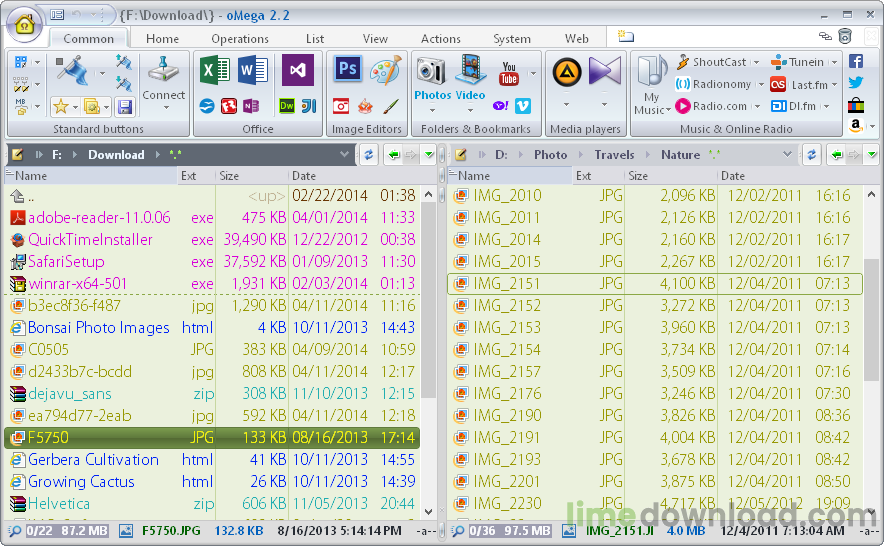Open Vimeo bookmark icon
Image resolution: width=884 pixels, height=546 pixels.
point(523,106)
